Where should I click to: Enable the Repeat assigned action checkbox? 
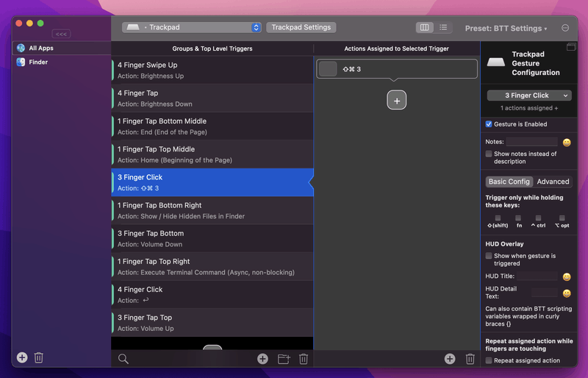(489, 361)
